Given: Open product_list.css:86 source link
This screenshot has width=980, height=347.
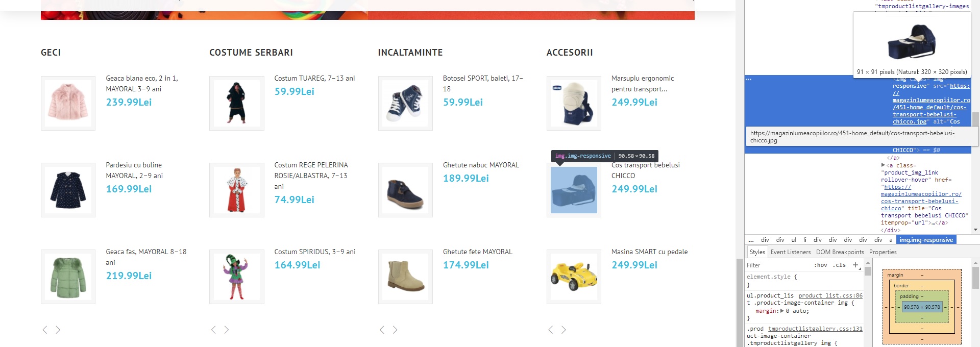Looking at the screenshot, I should coord(830,296).
